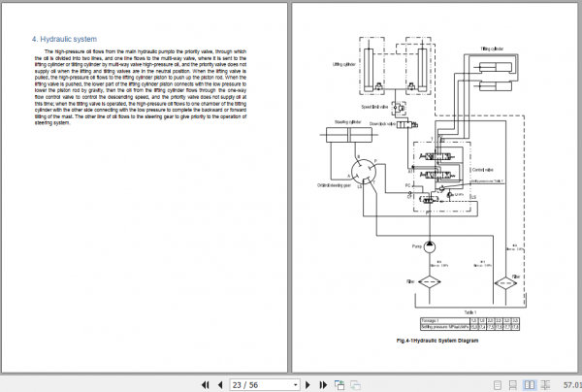582x392 pixels.
Task: Toggle two-page facing layout
Action: point(530,385)
